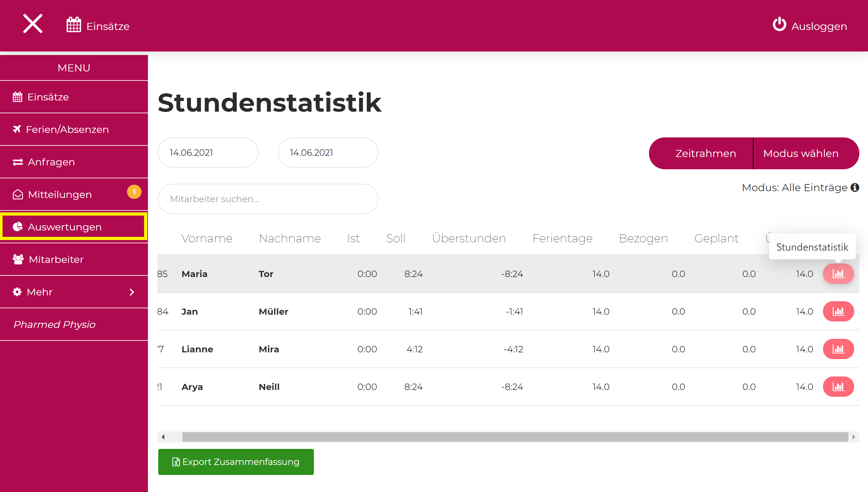Click the Zeitrahmen button
Screen dimensions: 868x492
coord(705,153)
